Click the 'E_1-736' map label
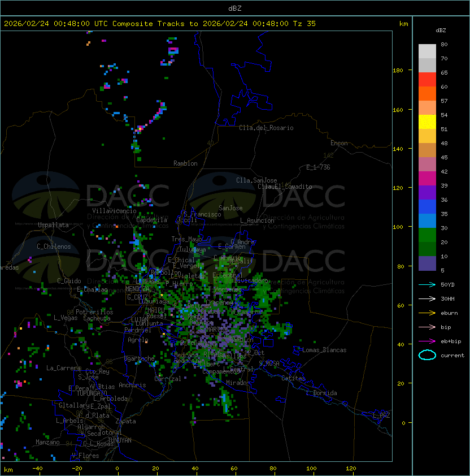The height and width of the screenshot is (476, 470). (x=318, y=167)
